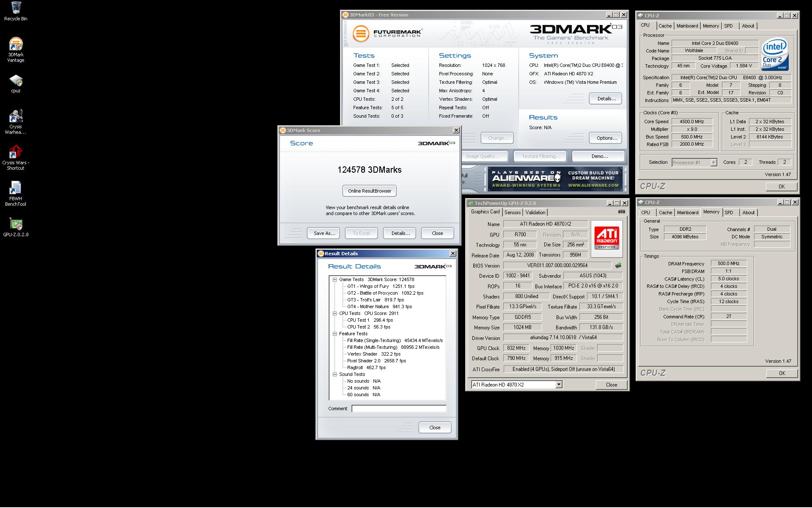Select the Pixel Shader 2.0 result row
Image resolution: width=812 pixels, height=508 pixels.
pos(376,361)
